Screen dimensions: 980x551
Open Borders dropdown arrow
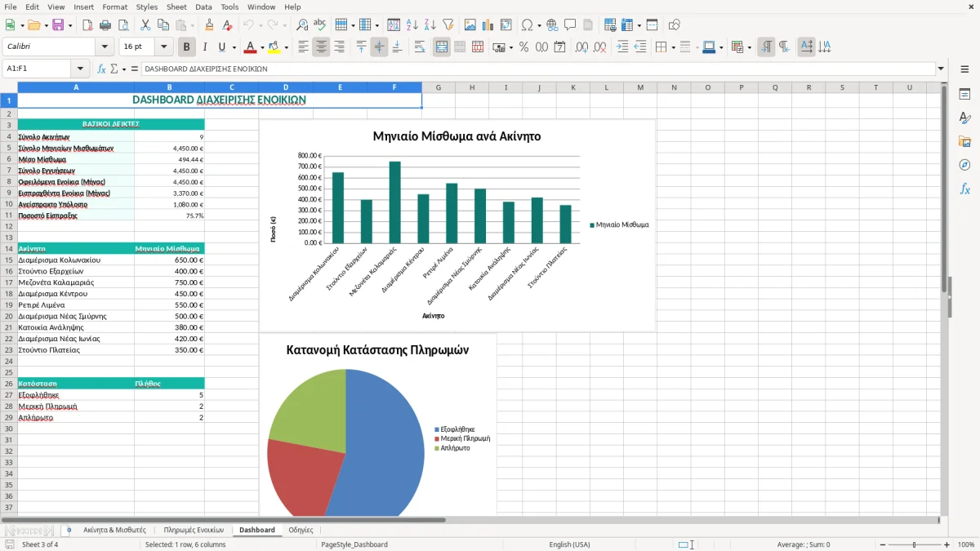(x=674, y=47)
